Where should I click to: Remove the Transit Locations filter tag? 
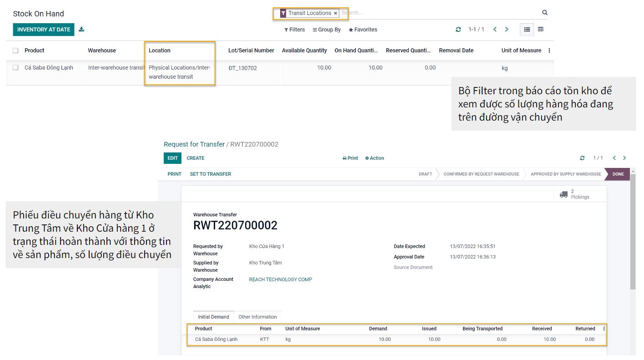click(x=335, y=13)
